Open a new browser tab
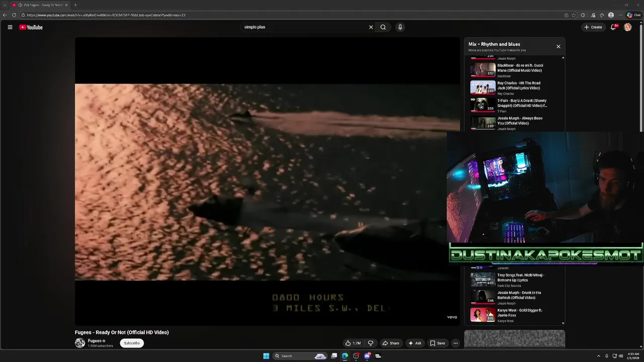644x362 pixels. pos(75,5)
